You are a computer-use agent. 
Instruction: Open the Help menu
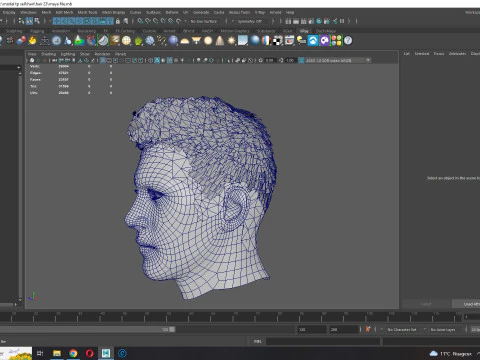tap(290, 12)
